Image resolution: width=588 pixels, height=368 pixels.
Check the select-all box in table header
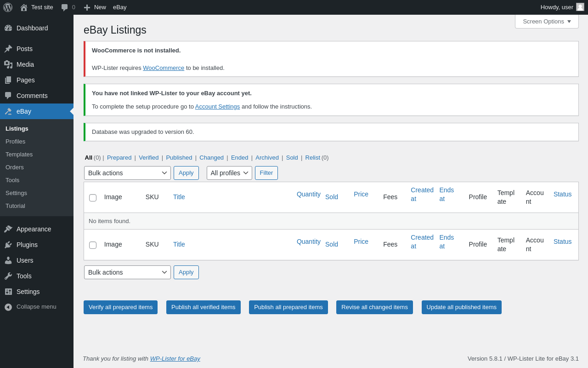click(x=93, y=198)
